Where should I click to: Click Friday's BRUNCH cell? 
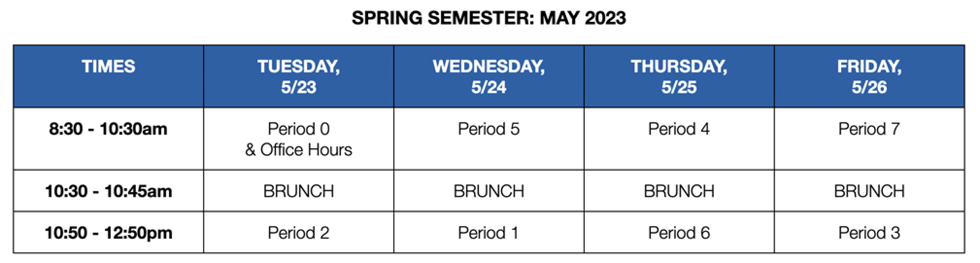(x=869, y=191)
